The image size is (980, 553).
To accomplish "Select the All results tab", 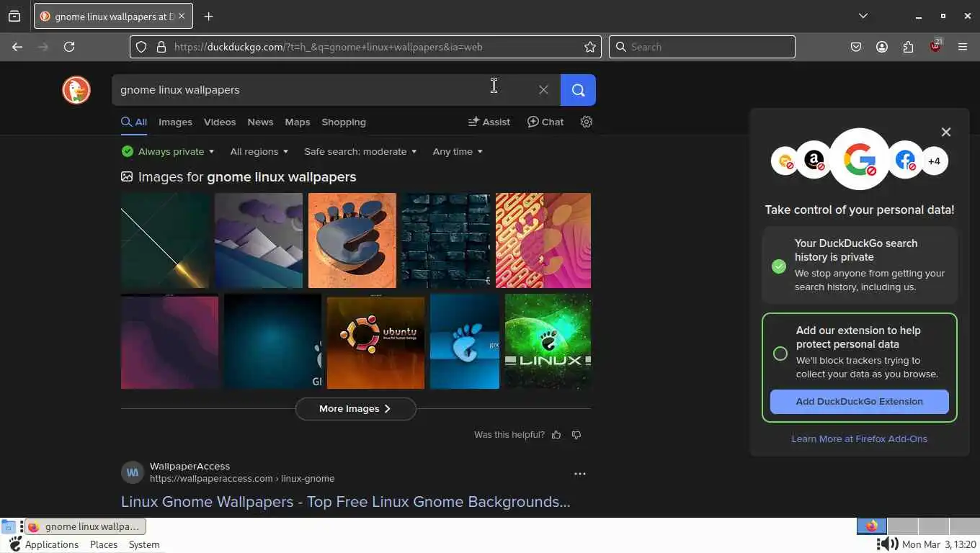I will point(134,122).
